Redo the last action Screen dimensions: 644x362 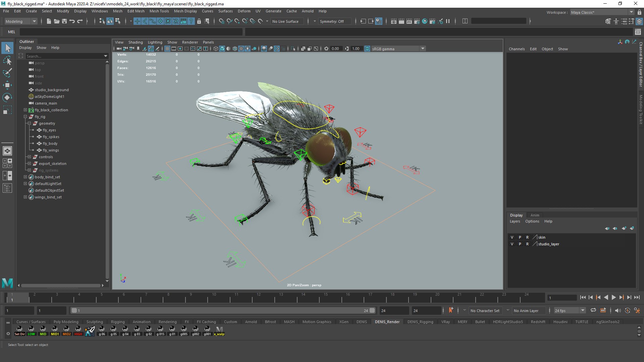click(x=80, y=21)
